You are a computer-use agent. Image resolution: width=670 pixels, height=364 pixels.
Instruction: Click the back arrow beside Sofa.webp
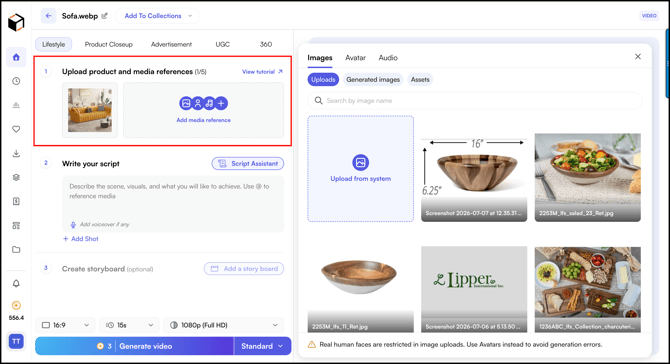pyautogui.click(x=48, y=16)
